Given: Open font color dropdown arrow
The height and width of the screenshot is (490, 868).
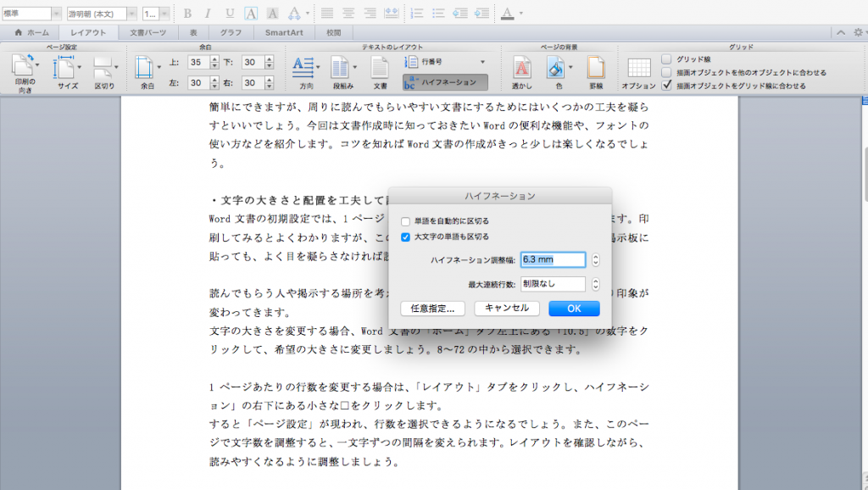Looking at the screenshot, I should click(521, 14).
